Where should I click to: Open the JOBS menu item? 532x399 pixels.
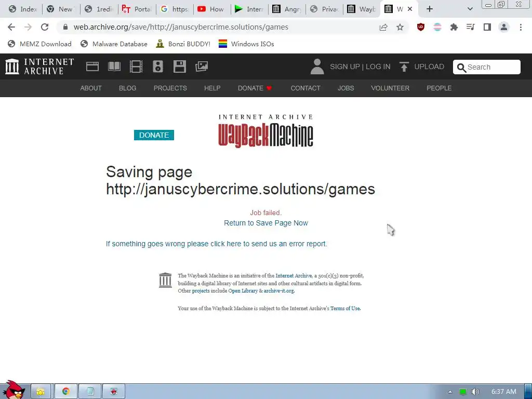[345, 88]
